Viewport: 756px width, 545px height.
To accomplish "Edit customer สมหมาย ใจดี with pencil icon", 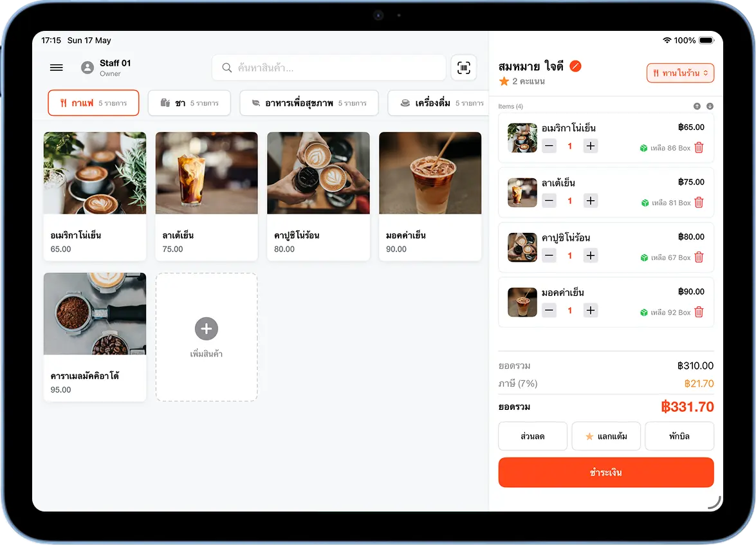I will [575, 66].
